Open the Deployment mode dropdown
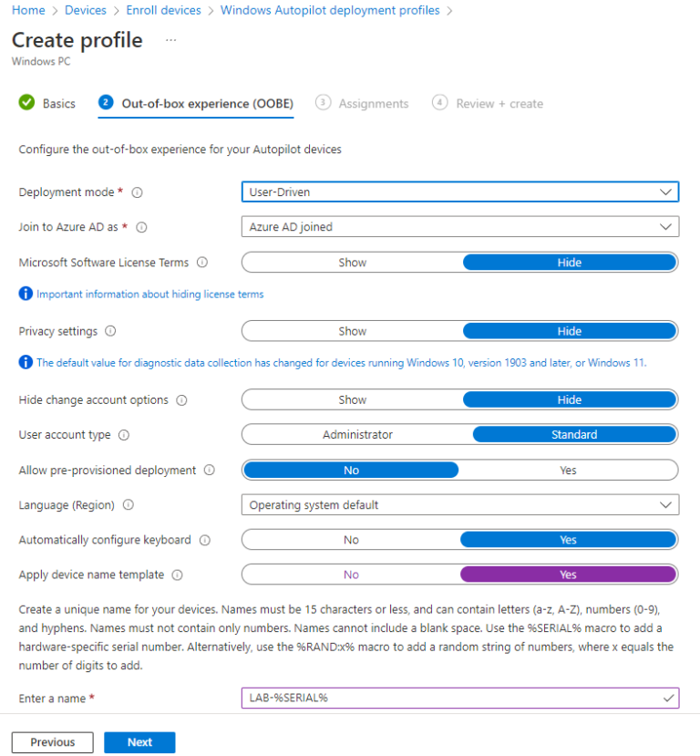 coord(459,192)
